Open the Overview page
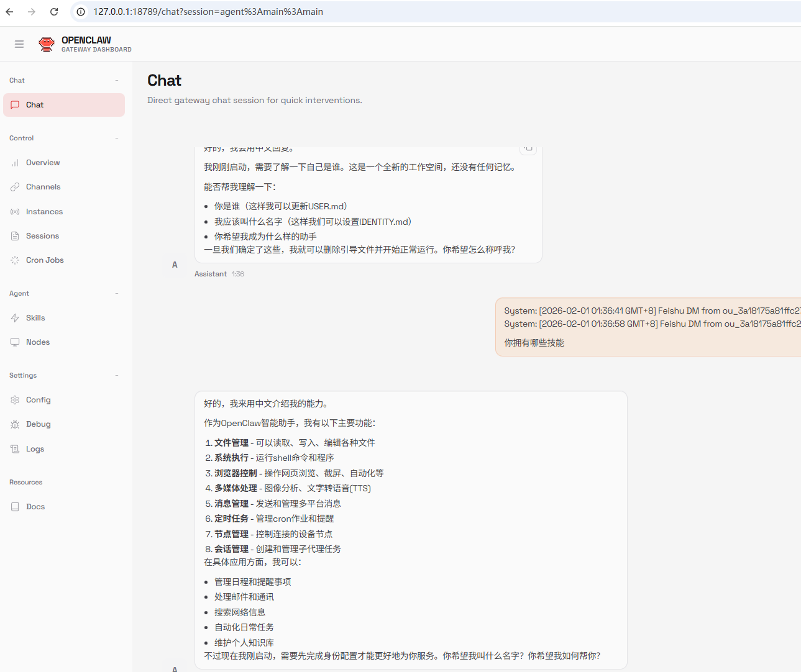Viewport: 801px width, 672px height. [x=64, y=163]
